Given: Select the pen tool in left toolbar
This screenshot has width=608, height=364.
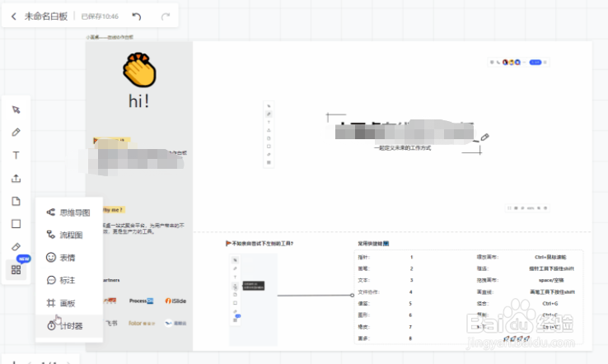Looking at the screenshot, I should click(x=16, y=133).
